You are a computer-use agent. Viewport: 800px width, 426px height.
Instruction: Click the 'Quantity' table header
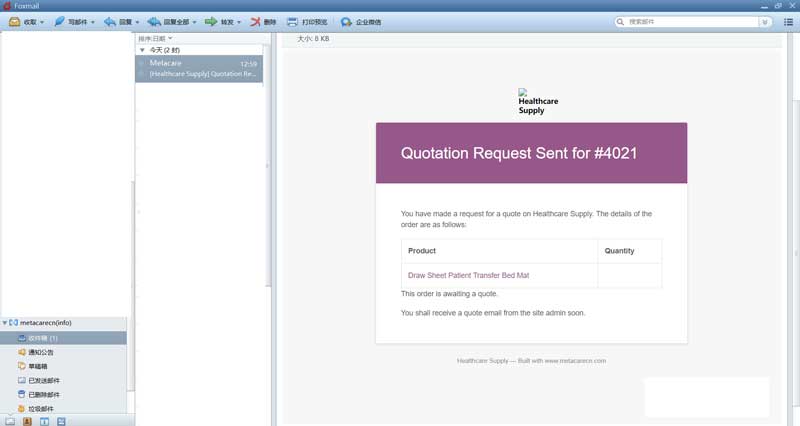point(619,251)
